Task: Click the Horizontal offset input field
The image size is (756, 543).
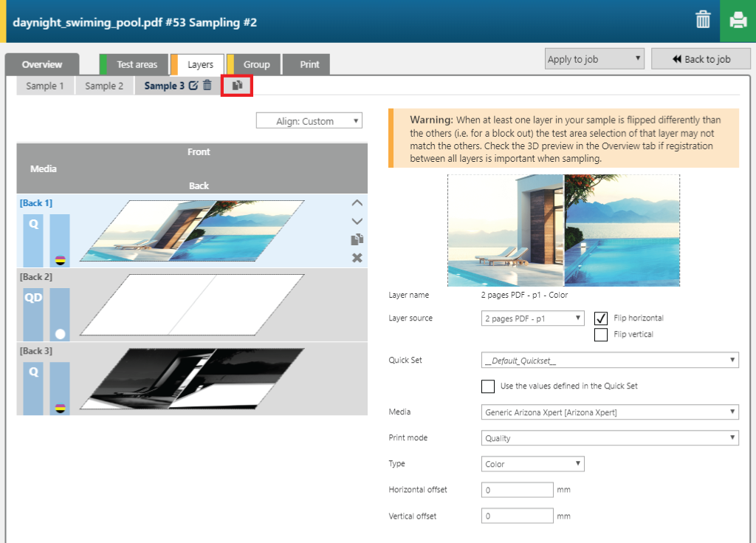Action: click(x=518, y=490)
